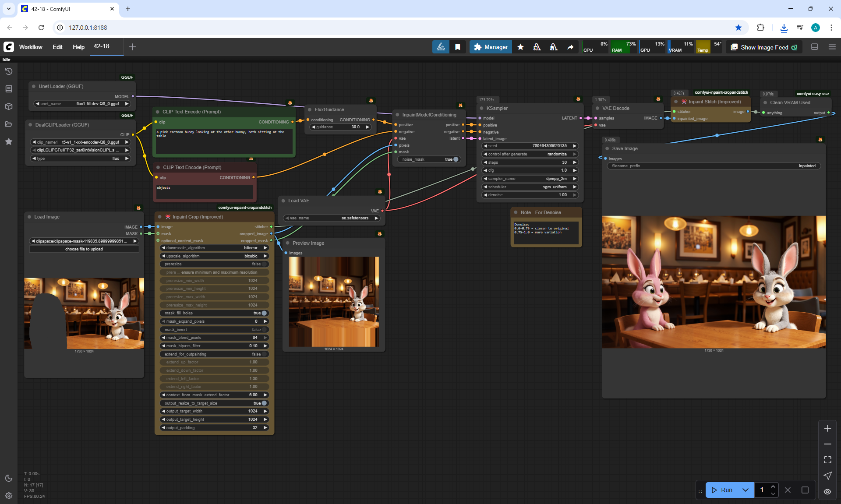
Task: Toggle link visibility eye icon
Action: [827, 492]
